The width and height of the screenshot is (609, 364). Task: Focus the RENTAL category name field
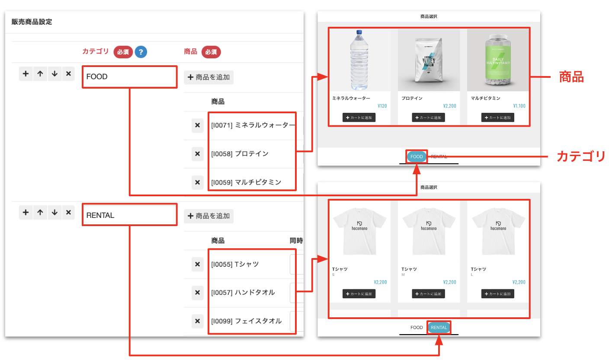[x=129, y=215]
